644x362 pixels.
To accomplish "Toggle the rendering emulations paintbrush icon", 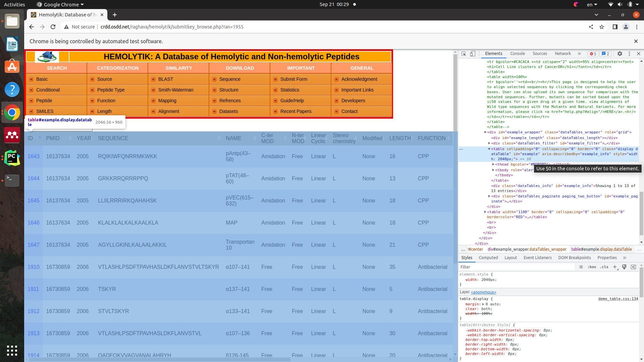I will tap(624, 267).
